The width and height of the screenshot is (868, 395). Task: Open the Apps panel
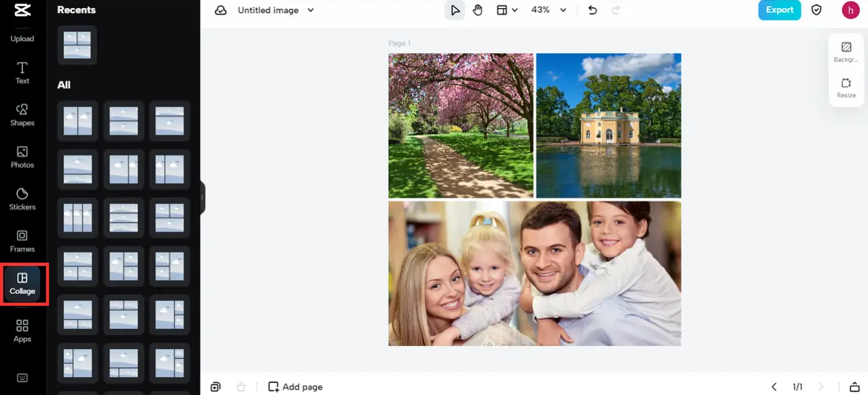pos(22,331)
